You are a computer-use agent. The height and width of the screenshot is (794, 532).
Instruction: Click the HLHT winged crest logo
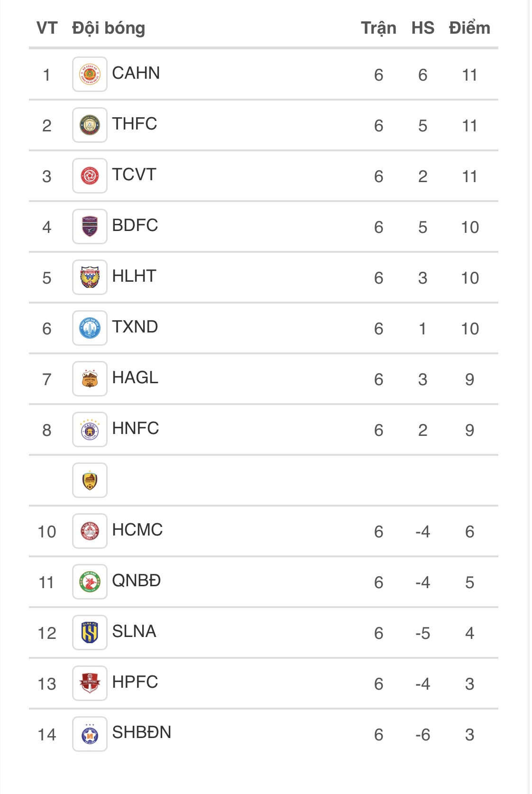click(x=90, y=277)
